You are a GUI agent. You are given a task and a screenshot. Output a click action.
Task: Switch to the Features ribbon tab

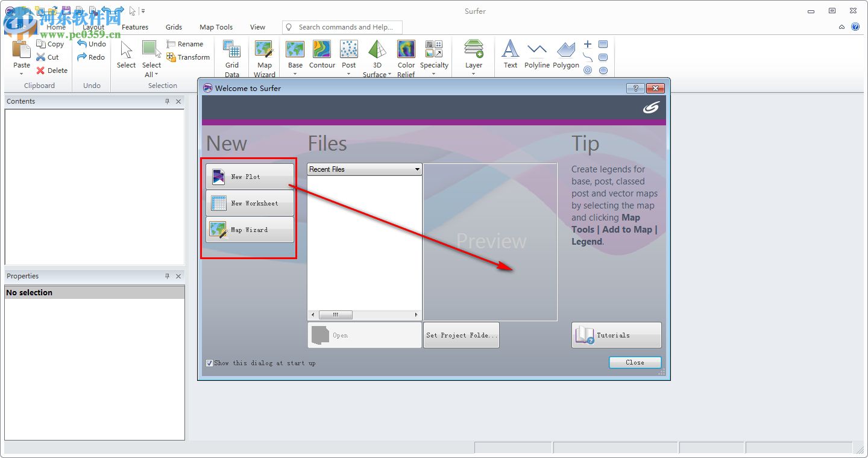[x=135, y=27]
